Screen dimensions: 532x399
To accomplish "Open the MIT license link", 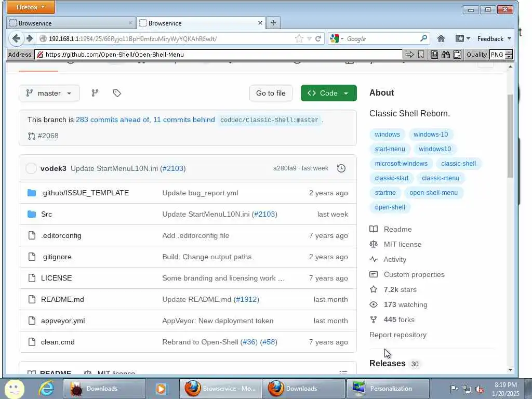I will 403,244.
